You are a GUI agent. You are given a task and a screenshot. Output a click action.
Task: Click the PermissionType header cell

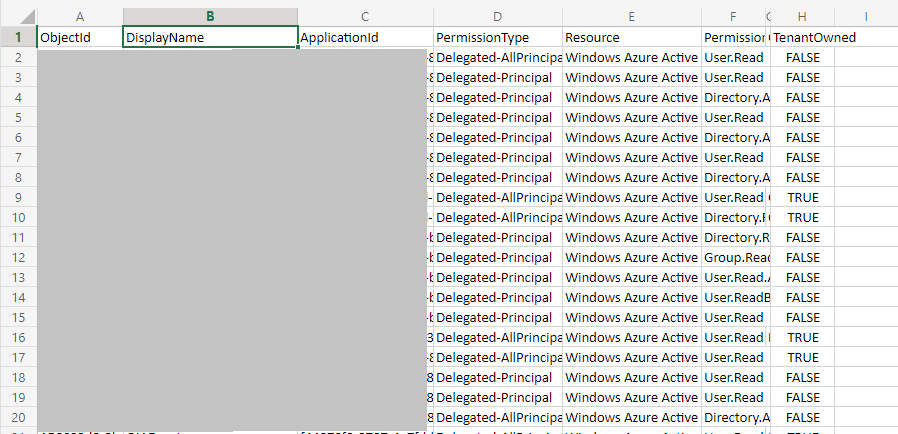point(498,38)
